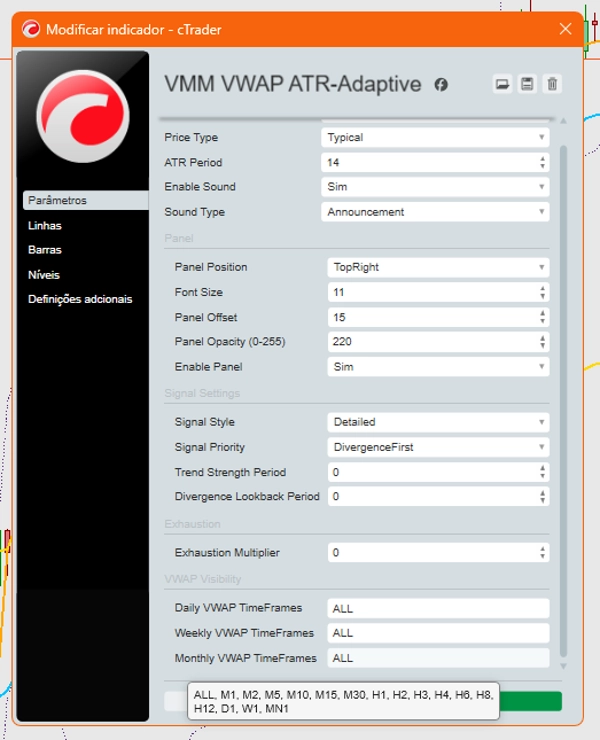Click the Exhaustion section header
Image resolution: width=600 pixels, height=740 pixels.
(192, 524)
